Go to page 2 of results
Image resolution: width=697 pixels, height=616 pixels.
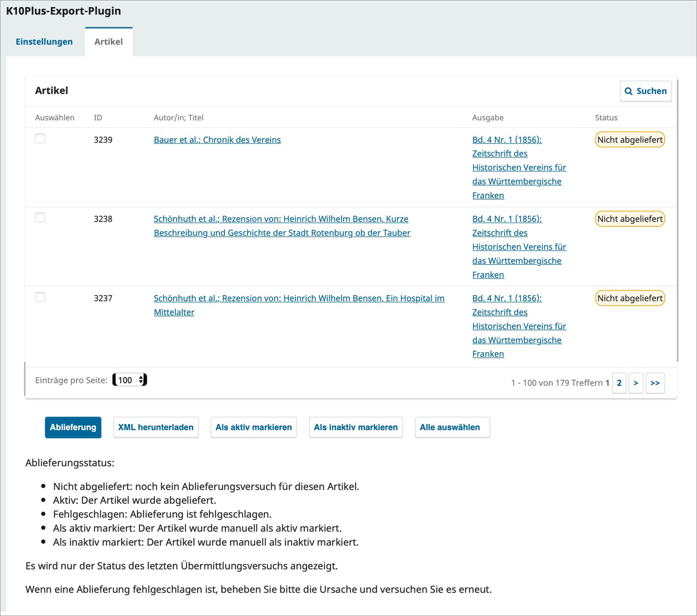pos(619,383)
